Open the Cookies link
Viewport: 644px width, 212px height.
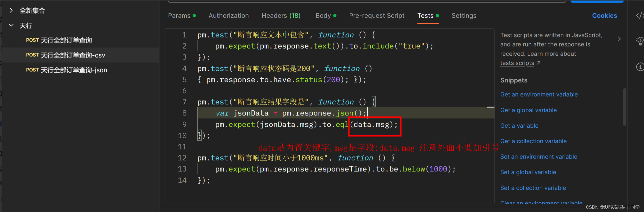tap(604, 16)
